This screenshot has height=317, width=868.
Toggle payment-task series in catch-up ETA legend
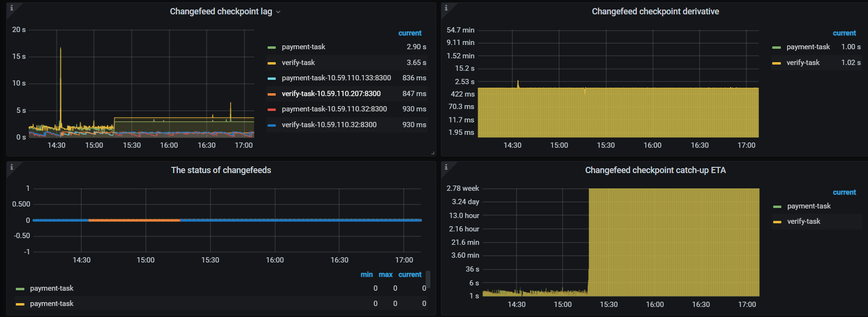tap(809, 206)
